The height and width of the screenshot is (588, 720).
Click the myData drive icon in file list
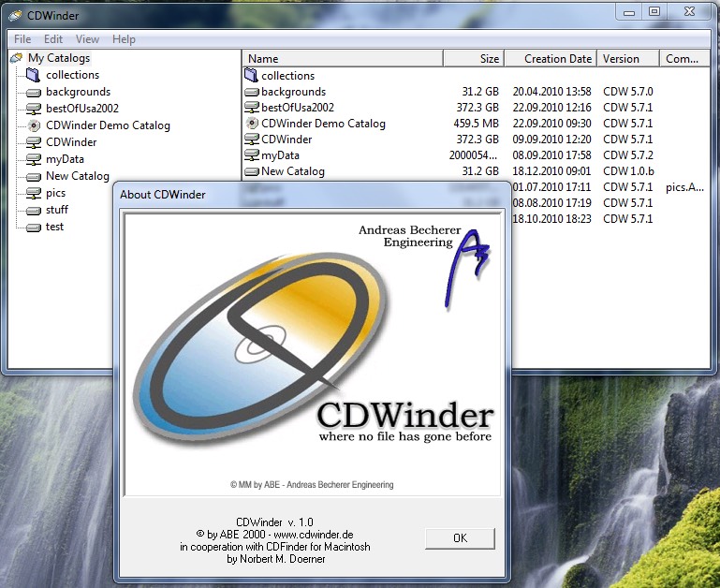point(251,156)
